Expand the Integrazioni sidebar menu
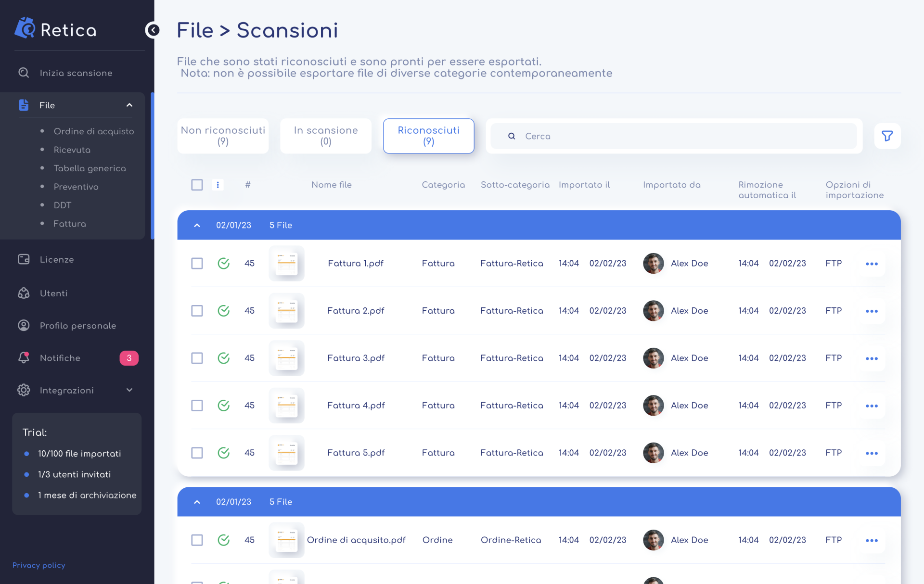 click(129, 390)
